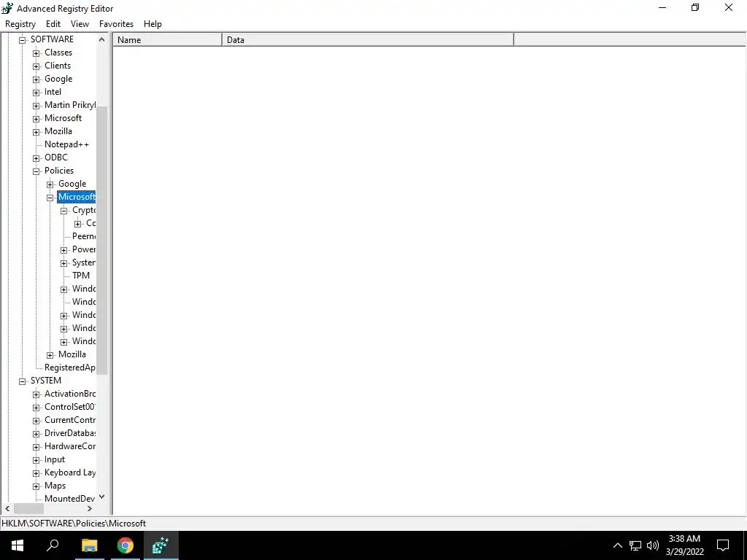Viewport: 747px width, 560px height.
Task: Expand the ODBC key
Action: (x=36, y=158)
